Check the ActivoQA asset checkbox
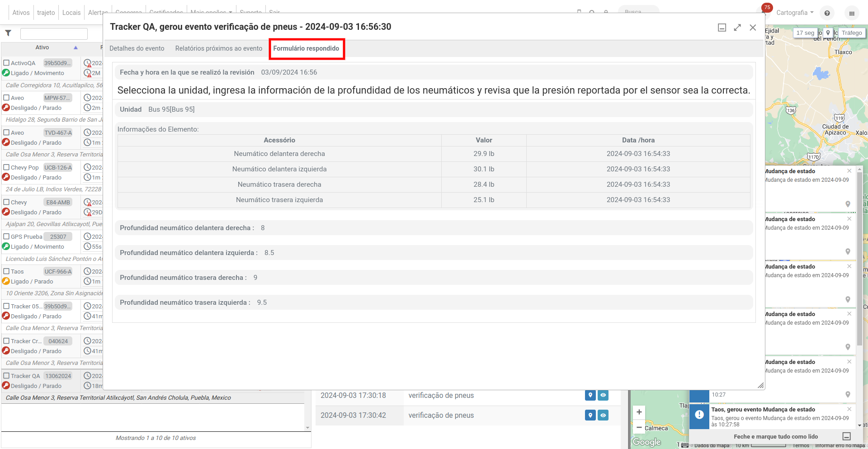The height and width of the screenshot is (449, 868). 6,63
